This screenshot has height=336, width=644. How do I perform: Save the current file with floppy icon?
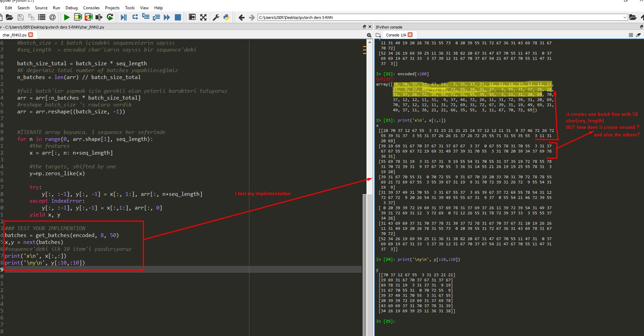click(20, 17)
